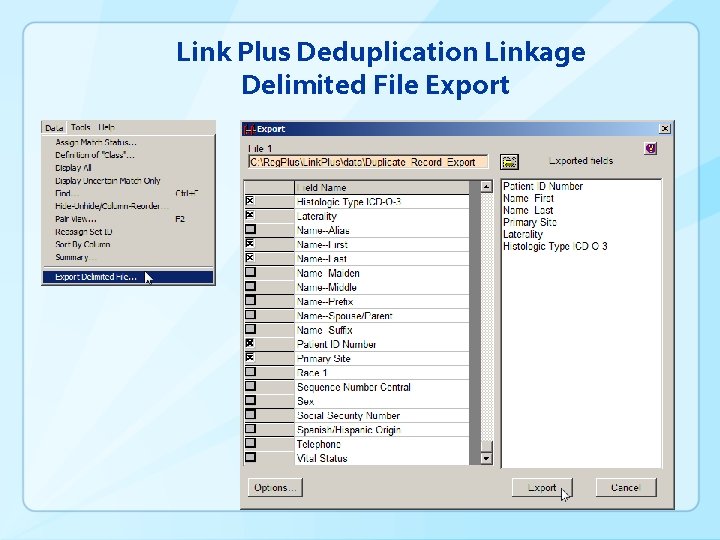Click the Sex field name row
Image resolution: width=720 pixels, height=540 pixels.
pos(382,401)
